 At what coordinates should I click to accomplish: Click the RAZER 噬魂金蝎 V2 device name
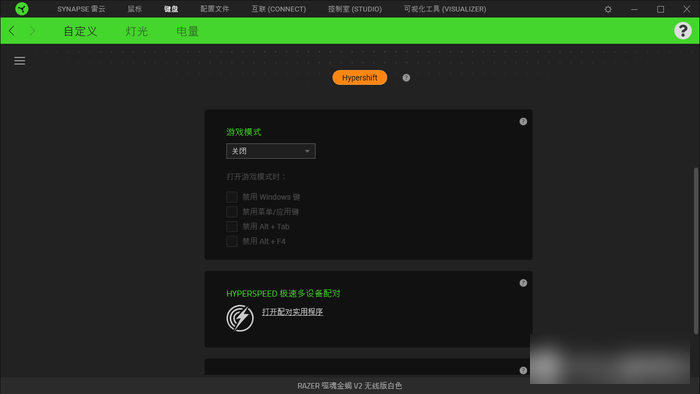(350, 386)
